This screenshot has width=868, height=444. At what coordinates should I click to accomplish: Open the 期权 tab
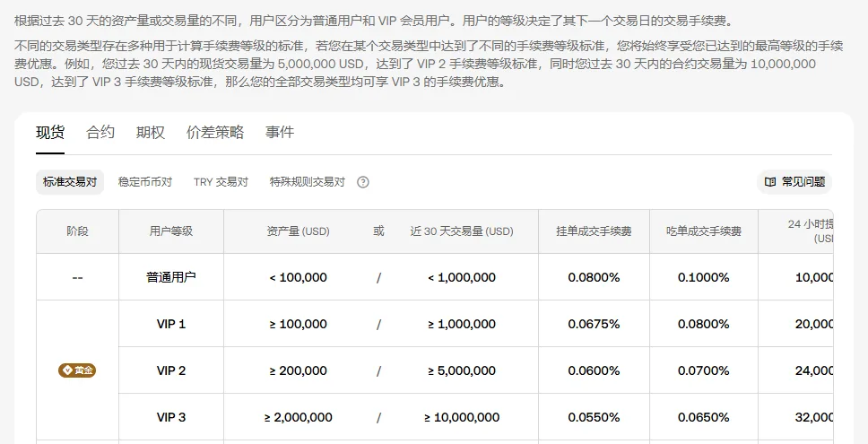(151, 133)
